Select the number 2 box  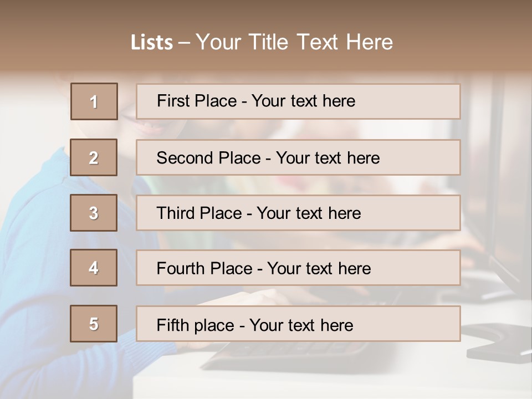point(94,157)
